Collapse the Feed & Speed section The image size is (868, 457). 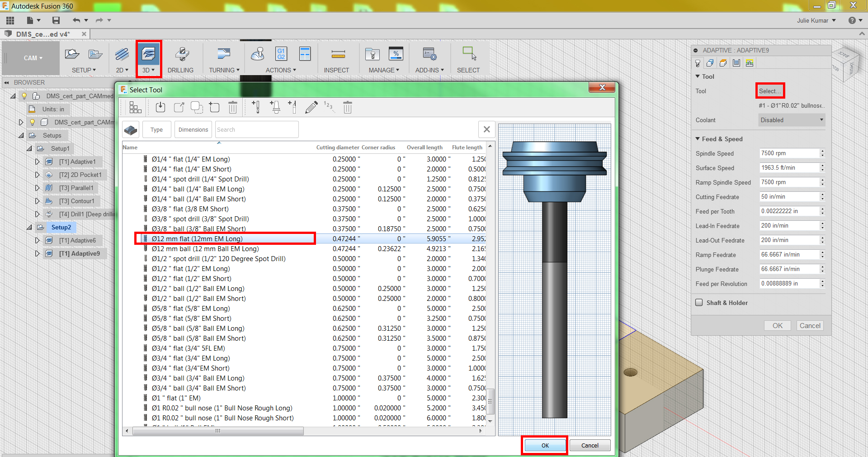[698, 139]
